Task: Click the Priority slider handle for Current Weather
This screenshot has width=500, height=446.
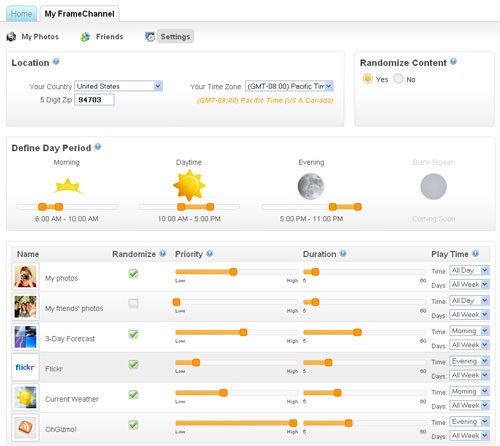Action: (224, 393)
